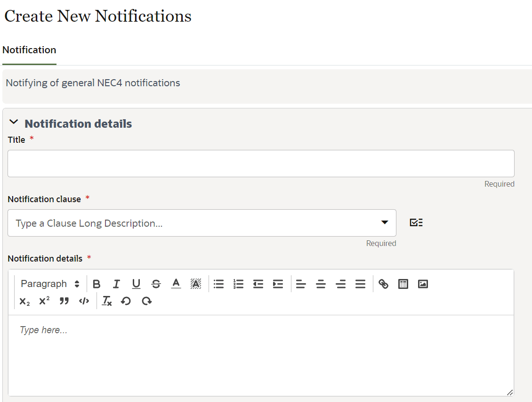Click the Title input field

coord(261,163)
